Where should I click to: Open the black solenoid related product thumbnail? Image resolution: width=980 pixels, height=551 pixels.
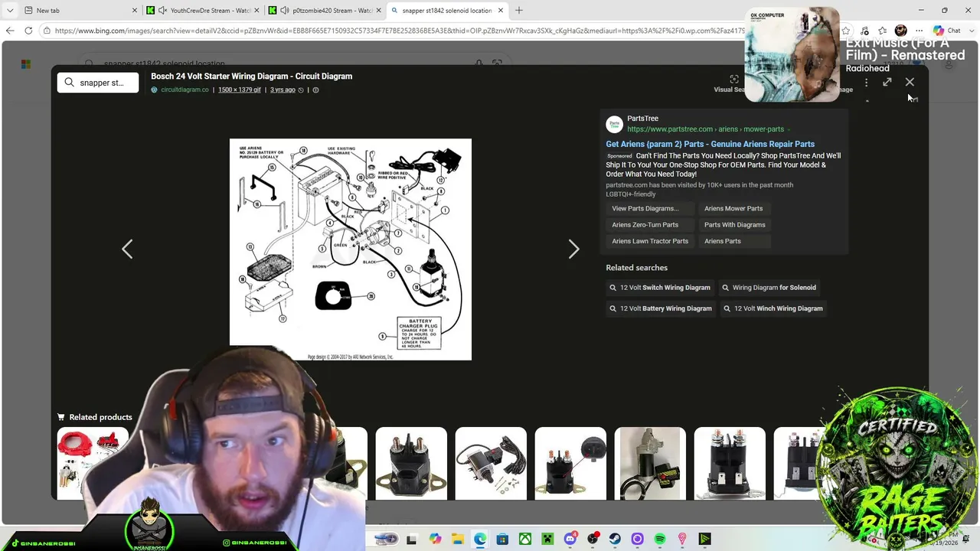click(411, 463)
